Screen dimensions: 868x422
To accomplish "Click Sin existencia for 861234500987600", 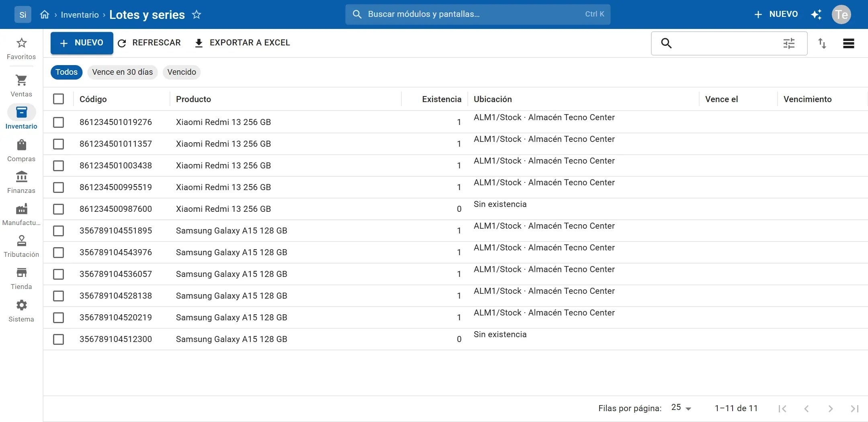I will [500, 204].
